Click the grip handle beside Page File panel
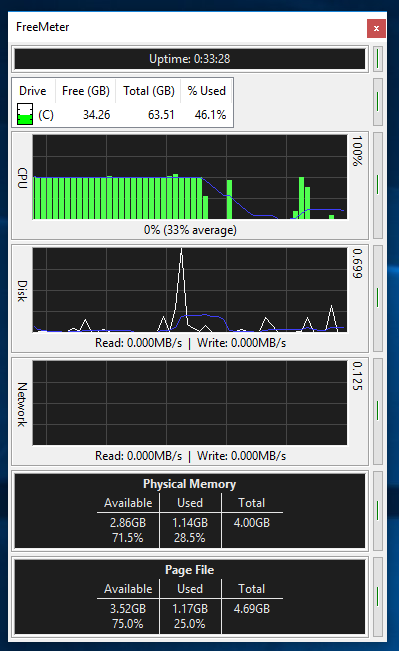This screenshot has width=399, height=651. click(377, 597)
